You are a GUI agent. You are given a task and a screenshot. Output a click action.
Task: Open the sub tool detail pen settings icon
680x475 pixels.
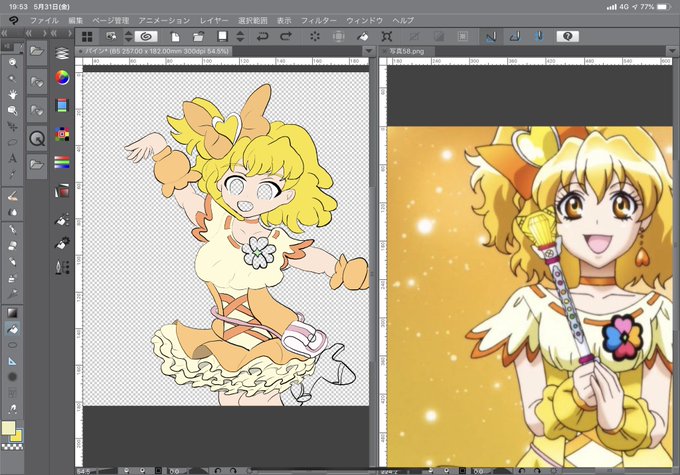pos(62,267)
